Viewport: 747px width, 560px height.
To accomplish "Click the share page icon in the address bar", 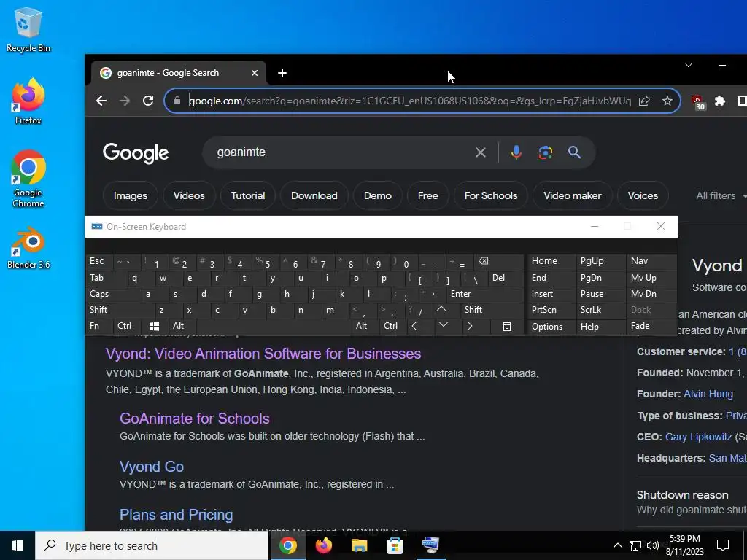I will coord(644,101).
